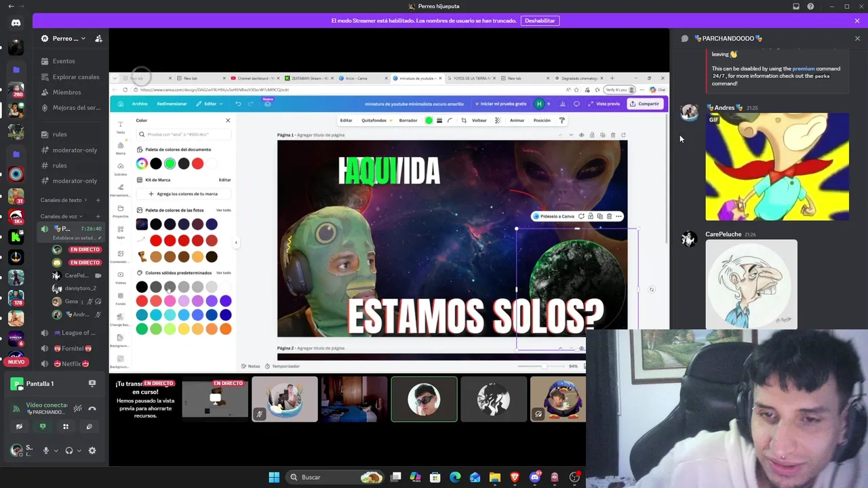This screenshot has height=488, width=868.
Task: Undo last action in Canva toolbar
Action: coord(238,104)
